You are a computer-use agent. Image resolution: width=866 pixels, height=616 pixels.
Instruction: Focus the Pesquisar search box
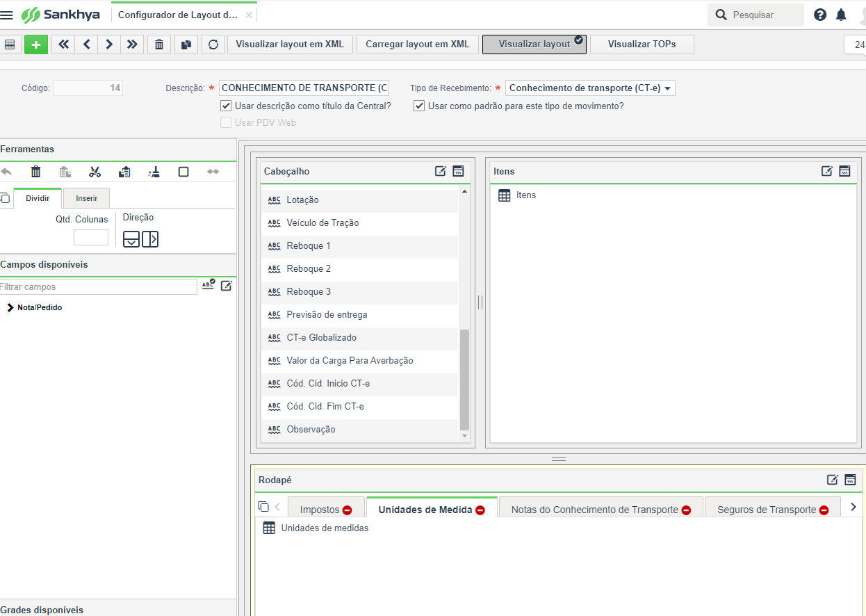(755, 15)
